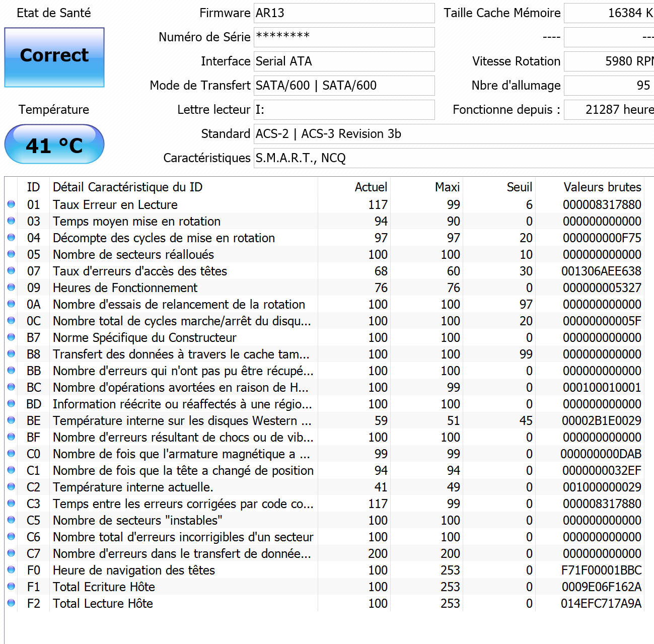Screen dimensions: 654x644
Task: Click the 41 °C temperature button
Action: tap(54, 145)
